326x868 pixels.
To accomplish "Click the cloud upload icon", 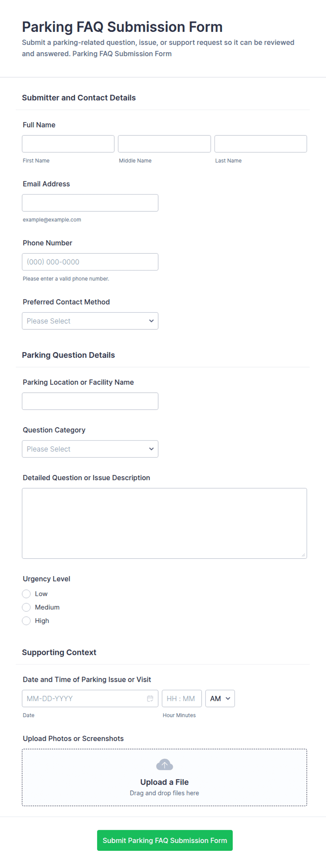I will click(x=164, y=765).
